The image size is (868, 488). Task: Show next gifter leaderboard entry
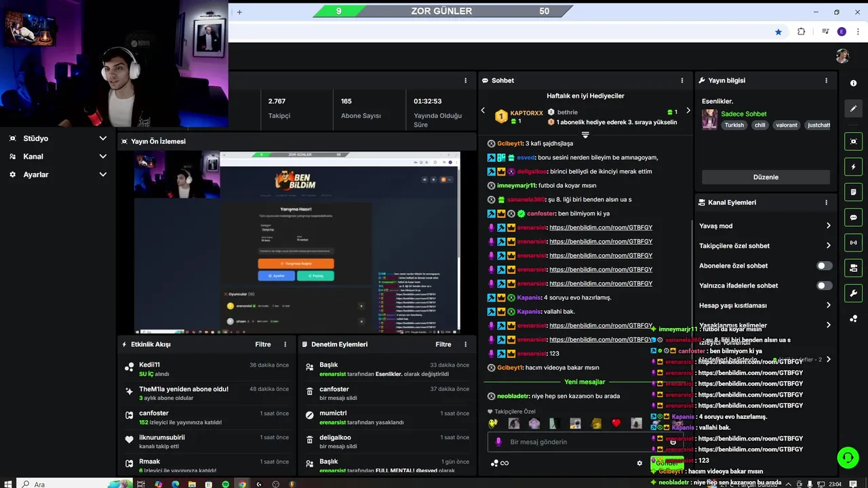688,110
